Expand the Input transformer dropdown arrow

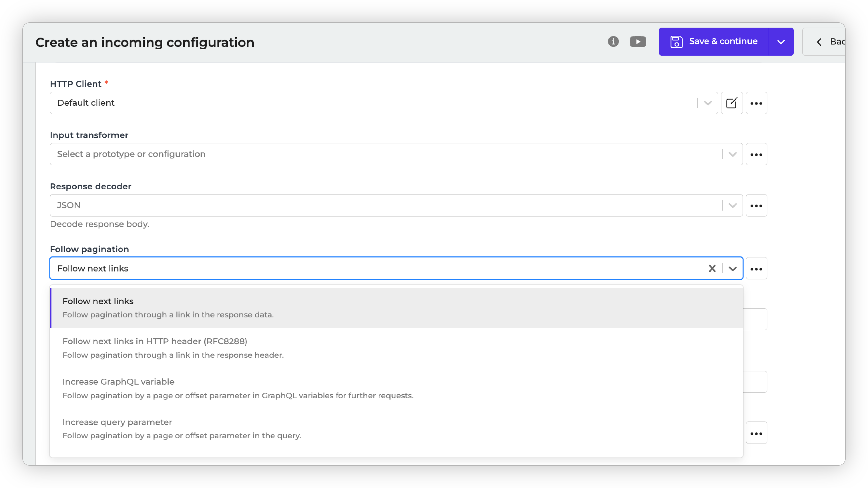(x=733, y=154)
